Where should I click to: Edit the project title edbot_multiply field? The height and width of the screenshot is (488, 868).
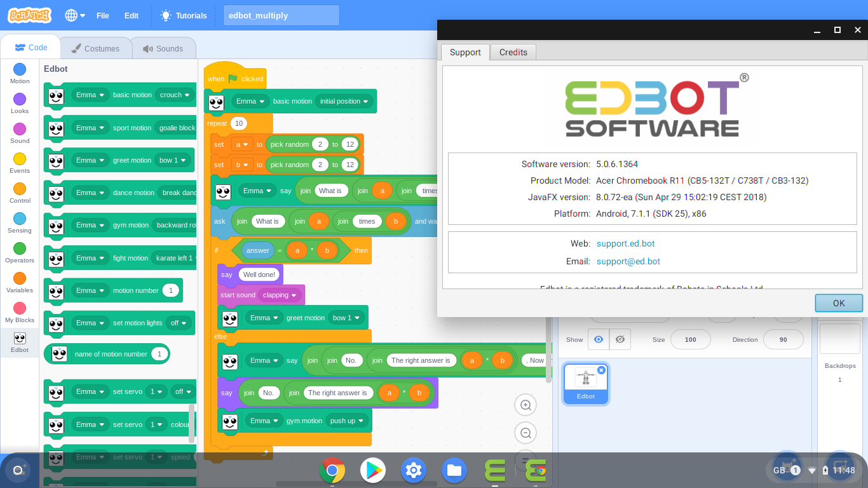[x=281, y=15]
